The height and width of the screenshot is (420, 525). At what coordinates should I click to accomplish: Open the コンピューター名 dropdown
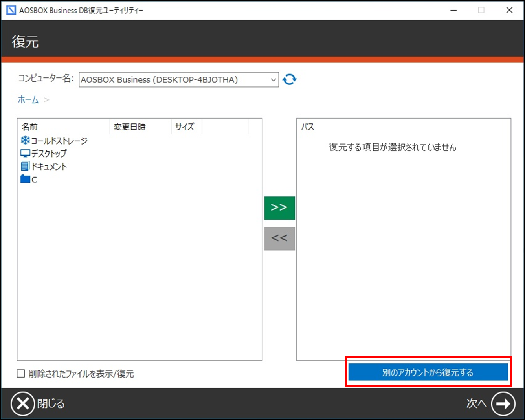pyautogui.click(x=179, y=79)
